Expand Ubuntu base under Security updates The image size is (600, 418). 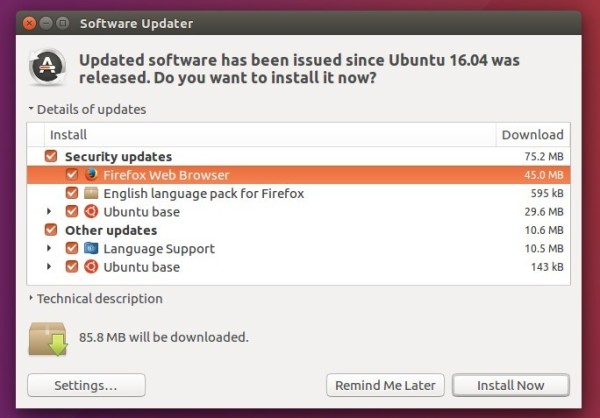coord(49,211)
